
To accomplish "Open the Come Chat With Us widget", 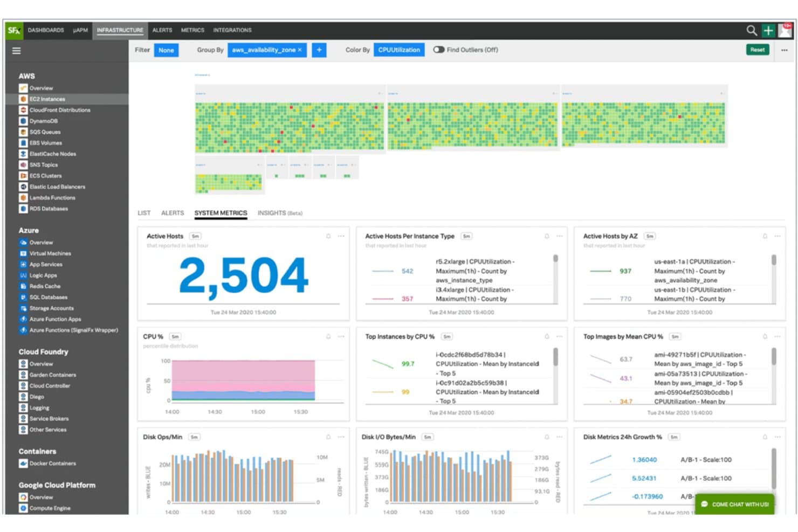I will 734,505.
